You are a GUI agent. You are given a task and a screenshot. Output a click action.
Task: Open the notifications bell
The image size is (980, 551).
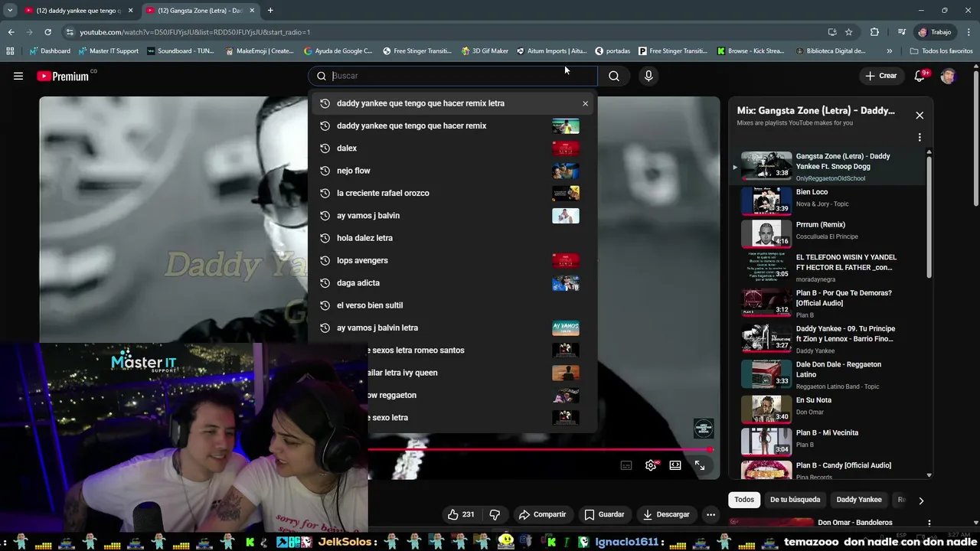(x=920, y=76)
